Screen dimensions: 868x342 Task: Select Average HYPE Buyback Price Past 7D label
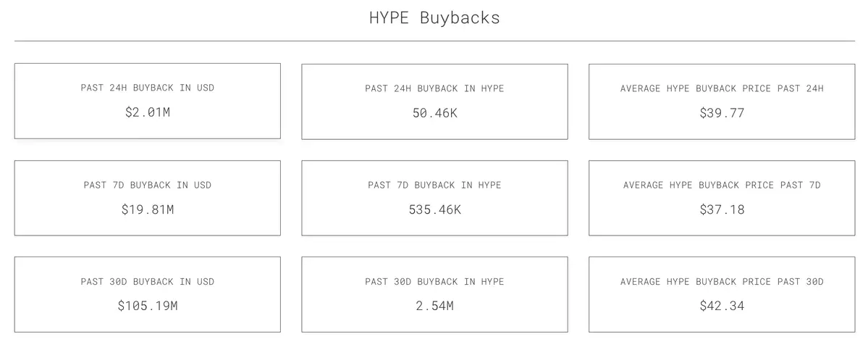722,185
